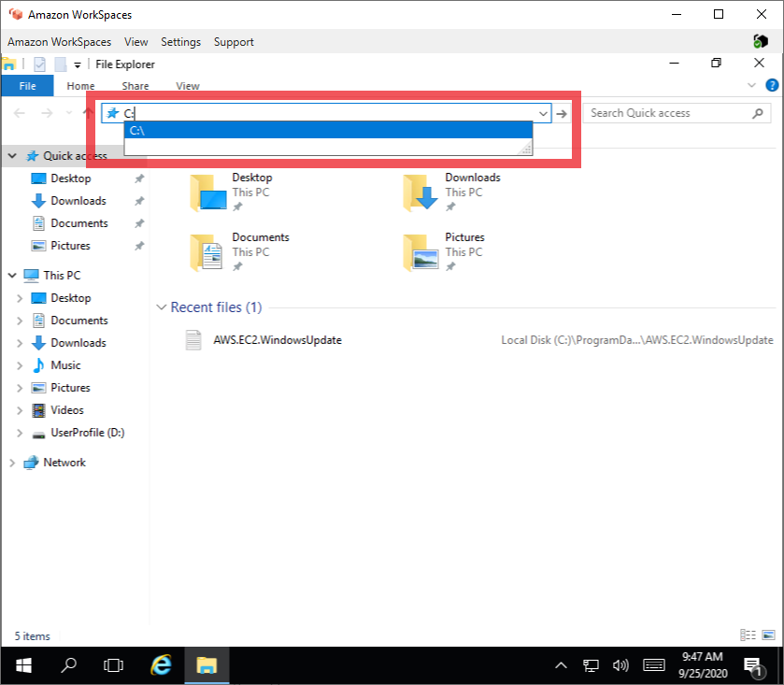Expand the UserProfile (D:) drive node
The width and height of the screenshot is (784, 685).
(20, 433)
